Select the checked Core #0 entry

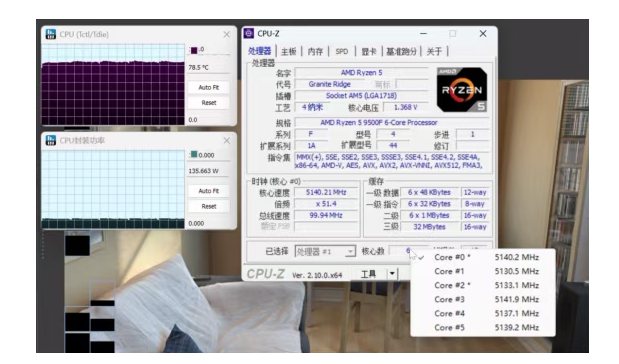[x=483, y=257]
